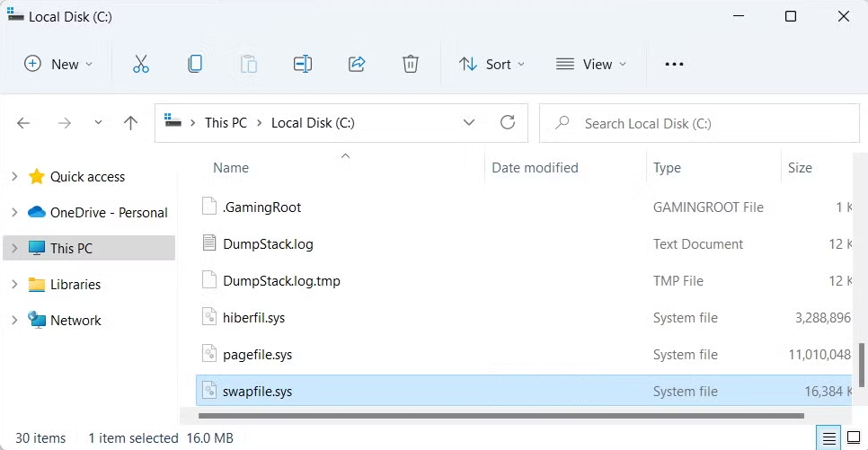This screenshot has width=868, height=450.
Task: Click the DumpStack.log.tmp file icon
Action: 209,279
